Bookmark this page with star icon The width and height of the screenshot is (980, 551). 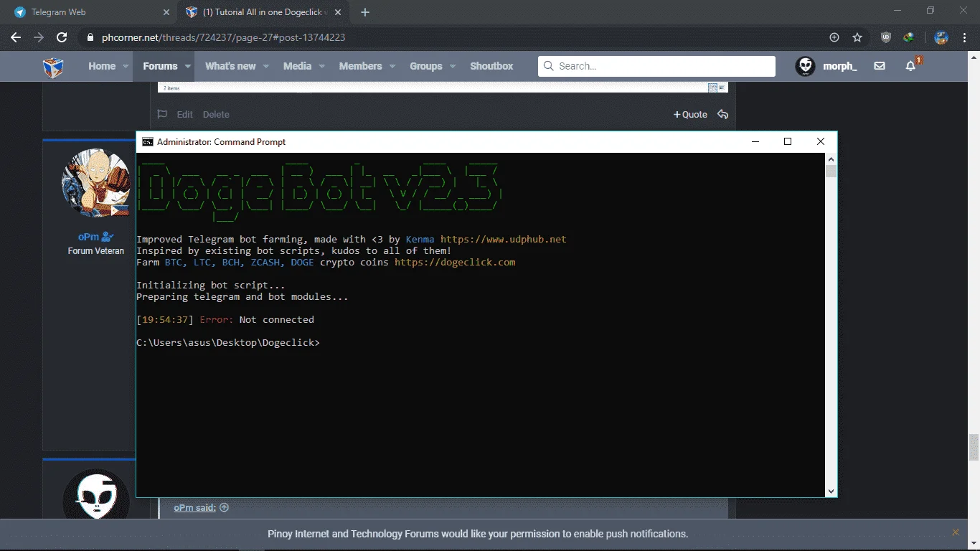click(857, 37)
